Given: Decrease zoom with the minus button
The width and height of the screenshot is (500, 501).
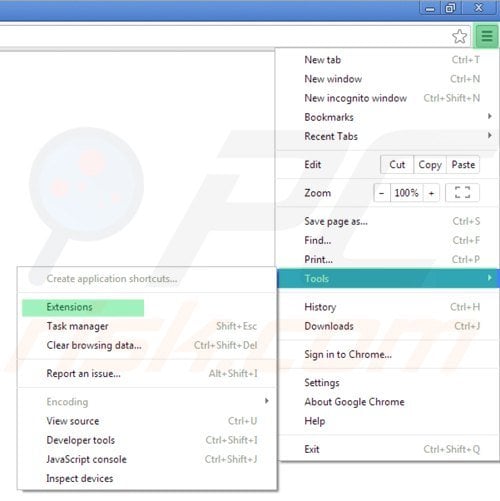Looking at the screenshot, I should pyautogui.click(x=382, y=193).
